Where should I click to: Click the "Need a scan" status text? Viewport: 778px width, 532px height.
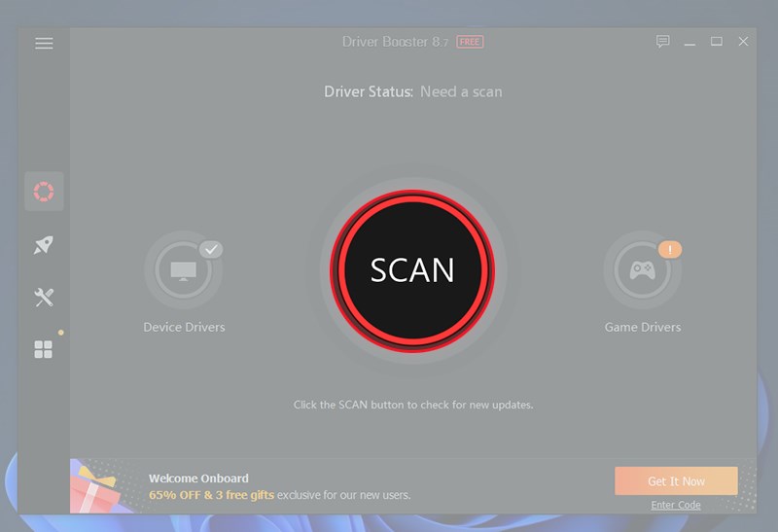461,91
